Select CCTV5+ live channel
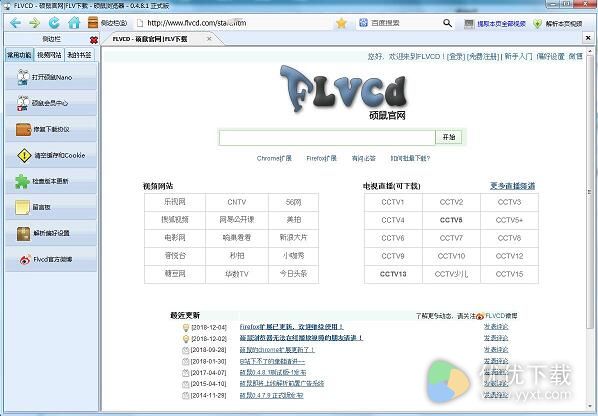The image size is (598, 416). [509, 220]
